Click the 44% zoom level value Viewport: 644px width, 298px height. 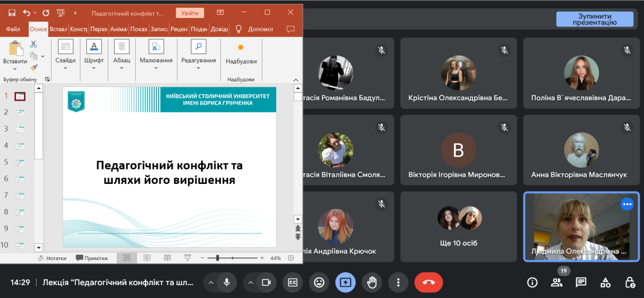click(x=276, y=258)
